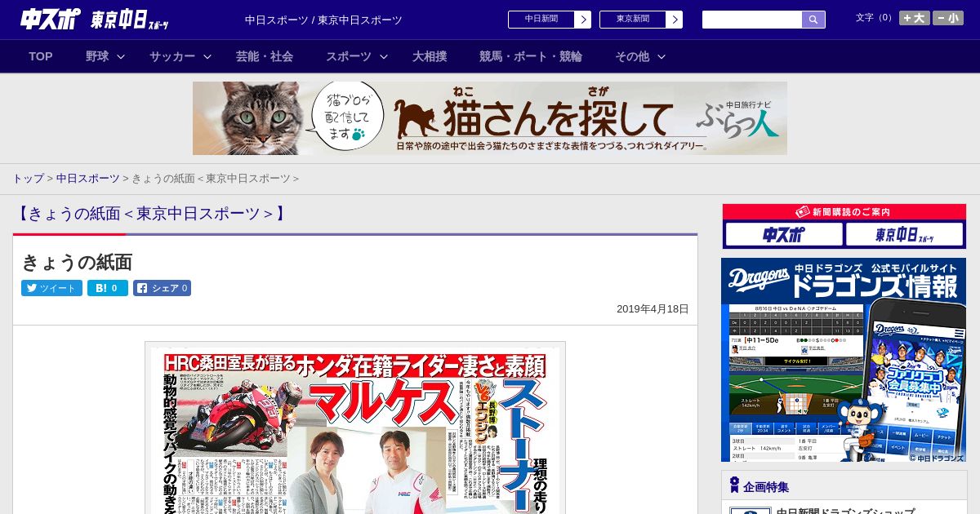Decrease text size with −小 button
980x514 pixels.
[x=948, y=18]
